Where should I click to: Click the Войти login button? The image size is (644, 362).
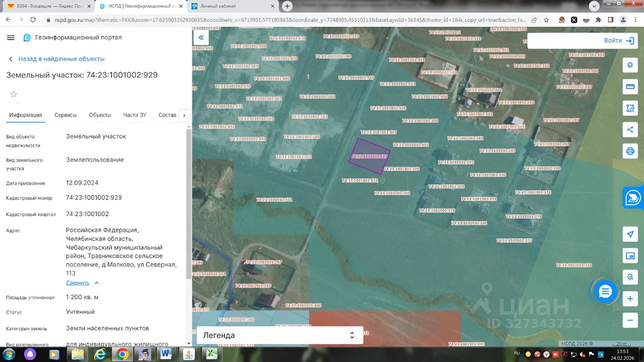coord(619,41)
